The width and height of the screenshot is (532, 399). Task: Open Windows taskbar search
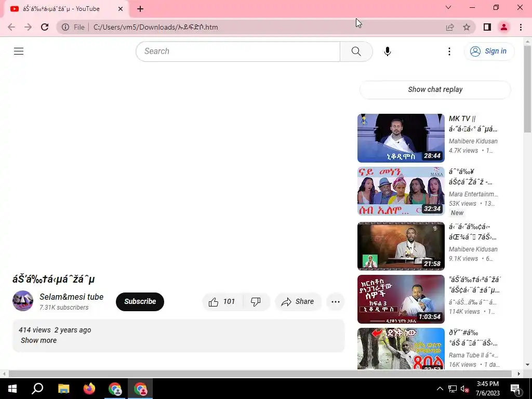click(x=37, y=389)
